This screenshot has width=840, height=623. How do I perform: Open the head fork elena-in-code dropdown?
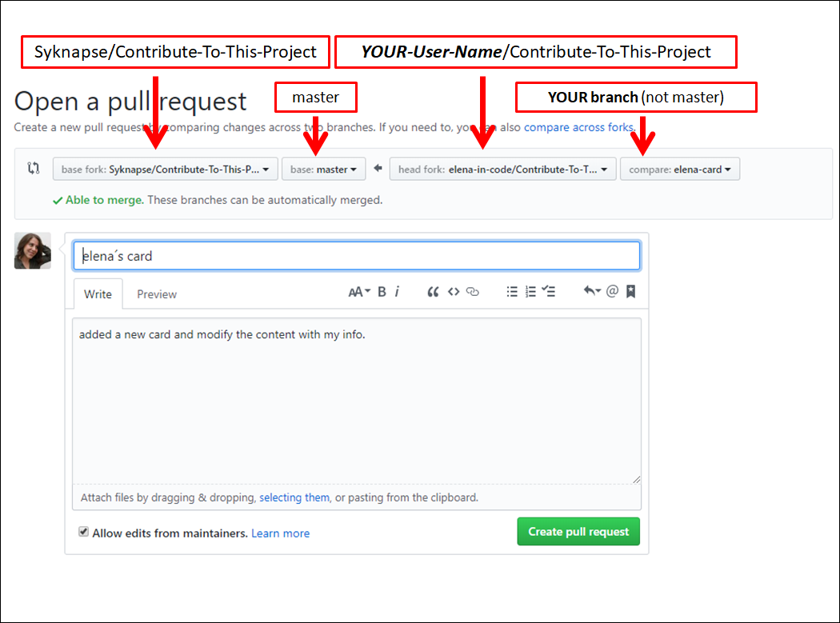(502, 169)
